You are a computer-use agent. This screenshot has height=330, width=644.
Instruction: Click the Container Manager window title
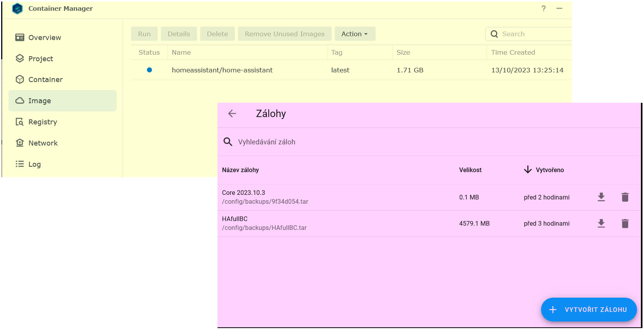(x=61, y=8)
